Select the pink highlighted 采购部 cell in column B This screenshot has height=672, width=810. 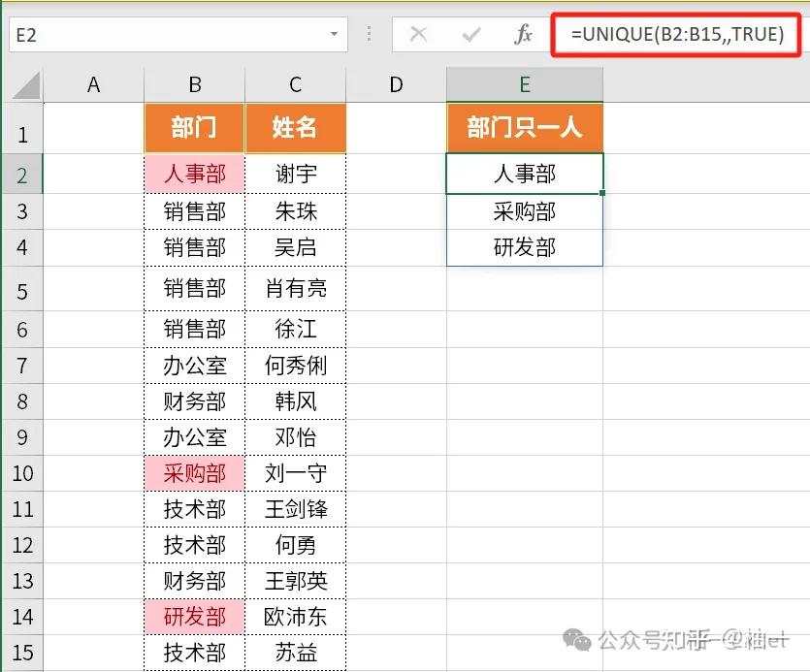pyautogui.click(x=194, y=473)
